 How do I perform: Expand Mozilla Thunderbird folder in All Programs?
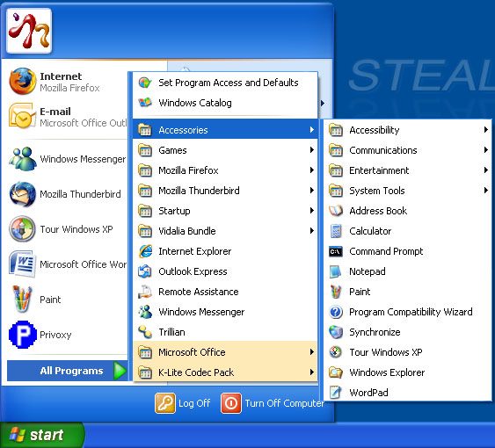225,191
